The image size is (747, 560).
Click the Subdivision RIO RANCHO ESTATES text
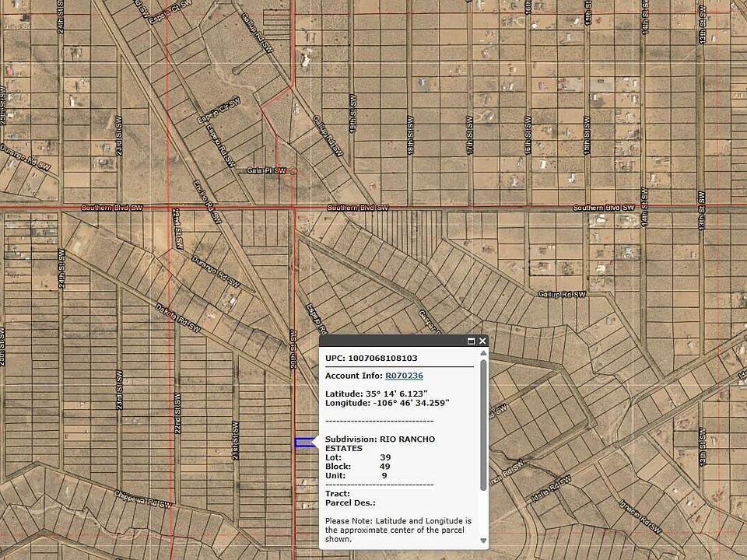click(x=381, y=443)
